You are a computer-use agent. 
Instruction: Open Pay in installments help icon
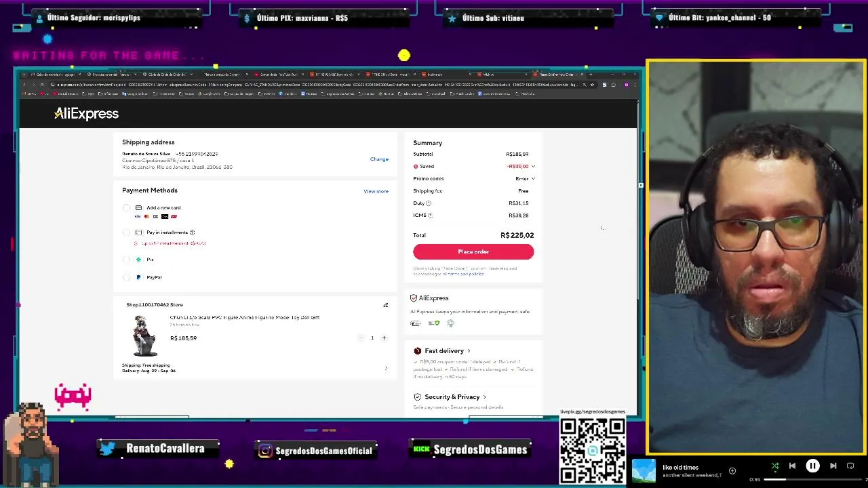click(192, 232)
